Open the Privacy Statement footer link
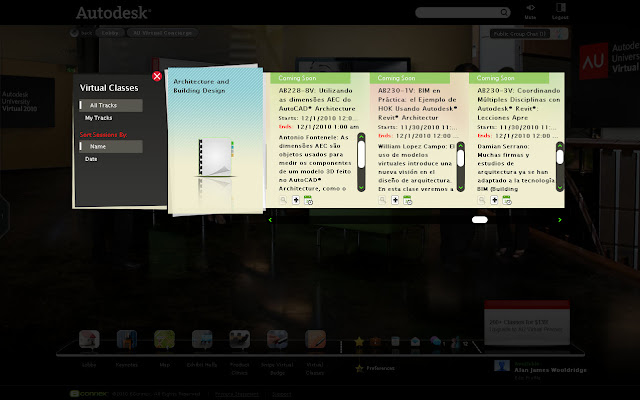This screenshot has height=400, width=640. click(x=237, y=394)
